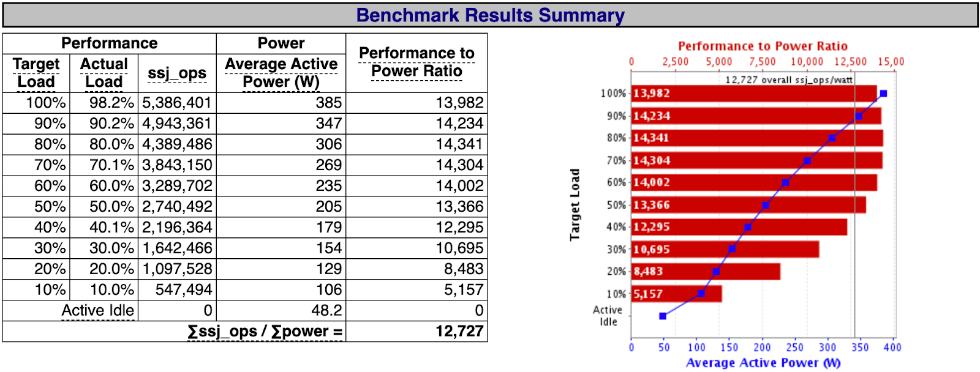Click the red chart bar labeled 10,695

pyautogui.click(x=725, y=249)
